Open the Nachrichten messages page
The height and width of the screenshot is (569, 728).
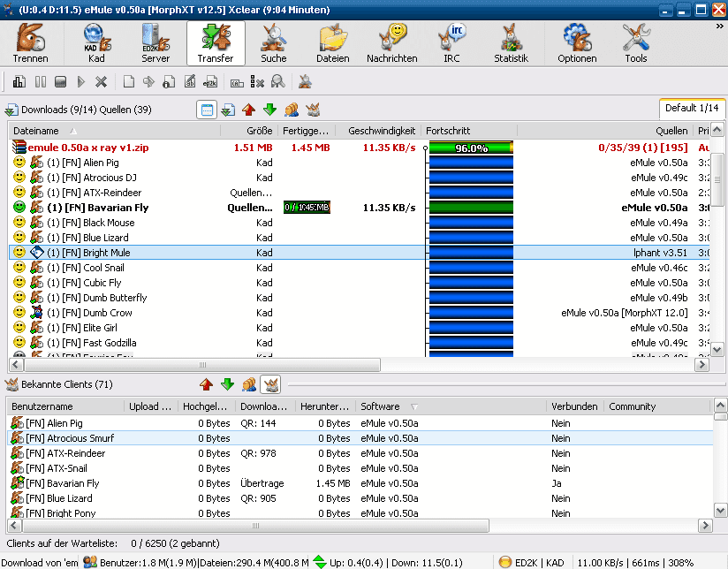point(392,43)
